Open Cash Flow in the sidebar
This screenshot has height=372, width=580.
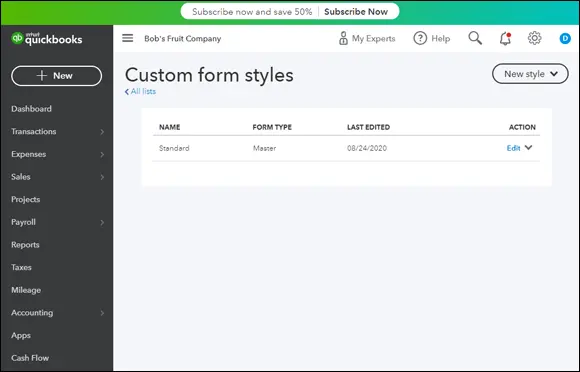coord(30,358)
